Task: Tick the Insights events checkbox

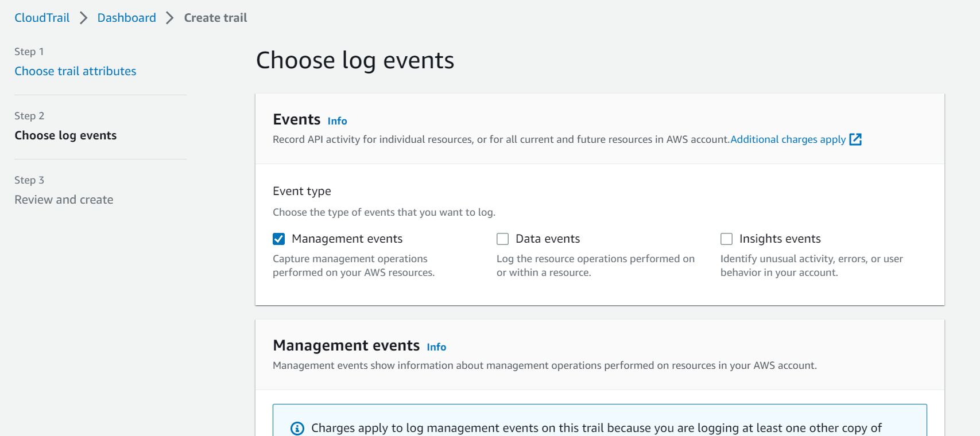Action: click(727, 239)
